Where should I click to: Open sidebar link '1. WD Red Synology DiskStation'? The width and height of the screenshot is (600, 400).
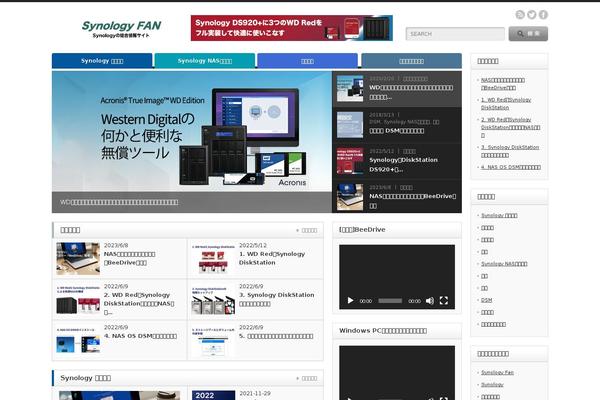pyautogui.click(x=506, y=104)
